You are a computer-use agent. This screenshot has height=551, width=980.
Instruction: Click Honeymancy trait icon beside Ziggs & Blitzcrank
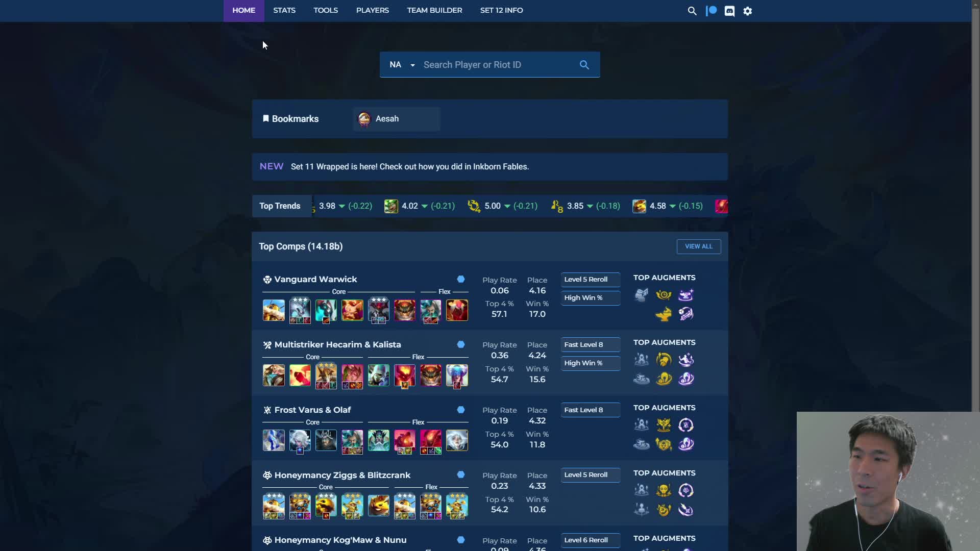pos(267,475)
